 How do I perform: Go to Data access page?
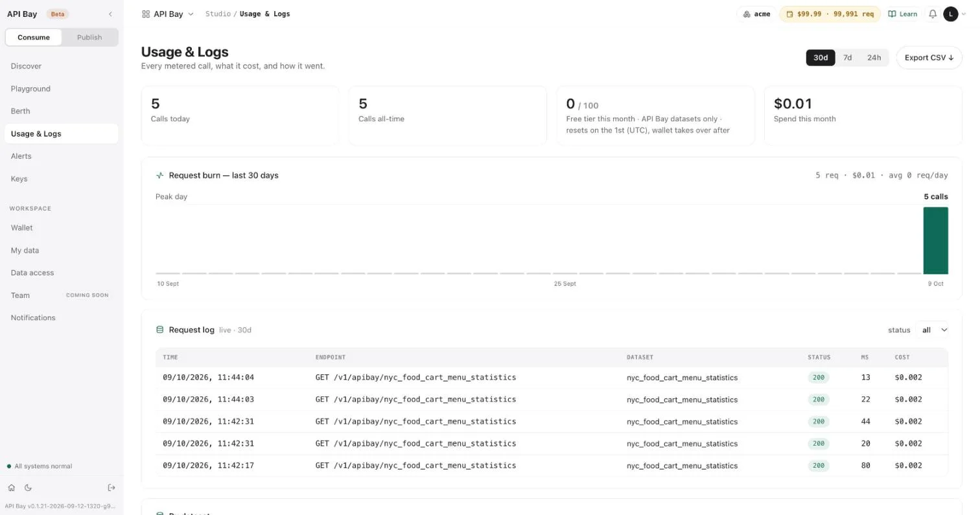pyautogui.click(x=61, y=273)
